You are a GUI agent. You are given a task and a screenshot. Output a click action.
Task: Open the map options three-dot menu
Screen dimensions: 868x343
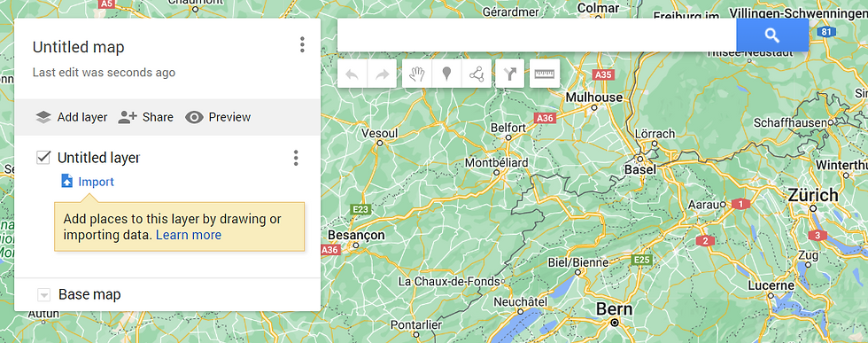pyautogui.click(x=302, y=45)
